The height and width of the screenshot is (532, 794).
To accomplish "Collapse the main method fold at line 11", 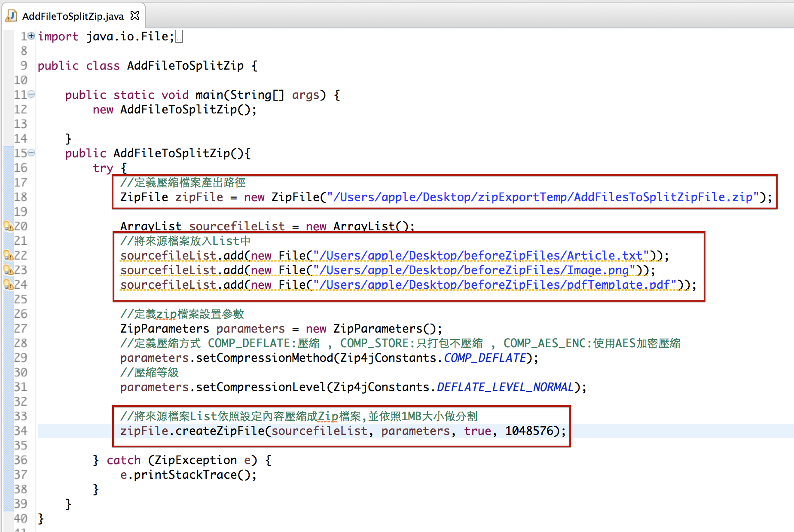I will pyautogui.click(x=31, y=95).
